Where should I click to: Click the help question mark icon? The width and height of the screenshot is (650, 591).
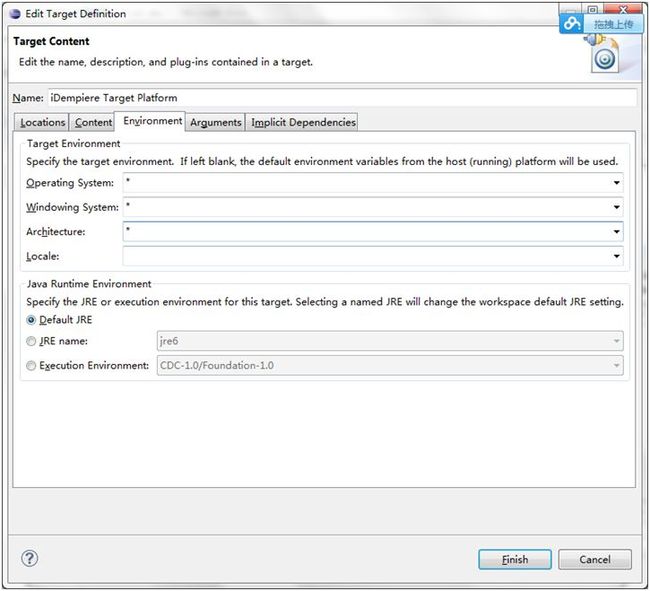(x=29, y=559)
